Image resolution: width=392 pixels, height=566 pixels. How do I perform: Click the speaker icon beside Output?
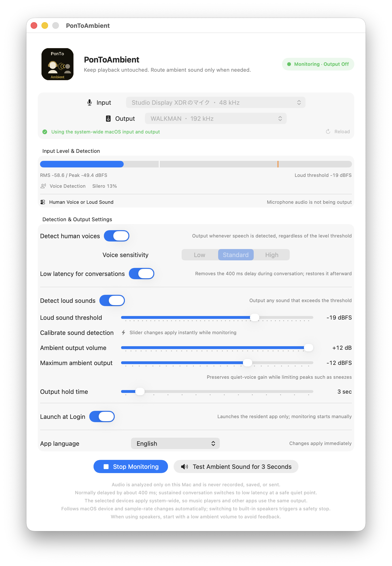pos(108,119)
